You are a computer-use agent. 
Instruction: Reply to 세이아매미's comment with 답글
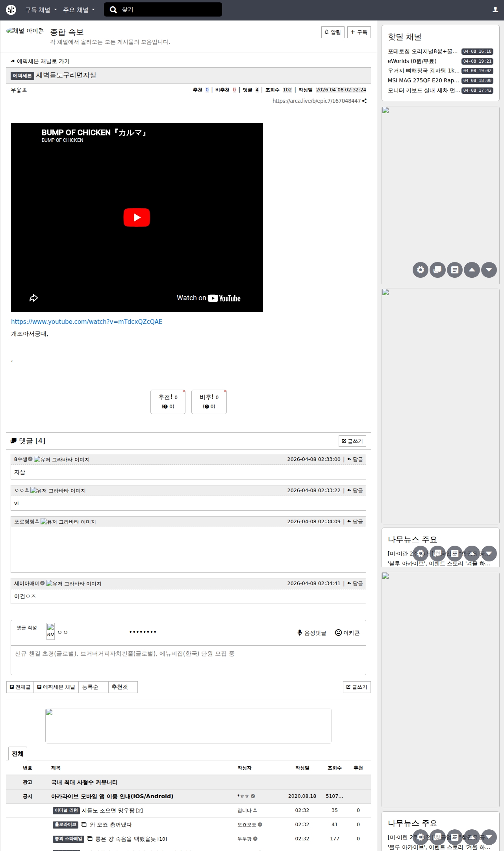pos(355,583)
